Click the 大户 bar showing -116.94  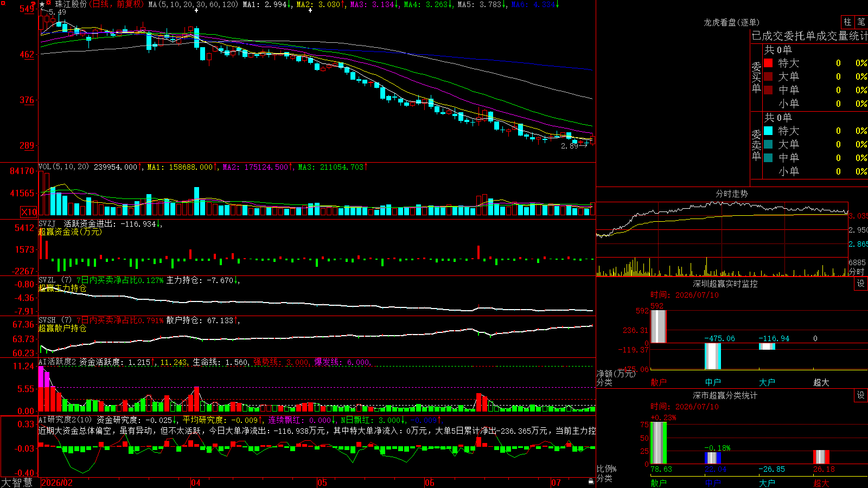coord(767,346)
